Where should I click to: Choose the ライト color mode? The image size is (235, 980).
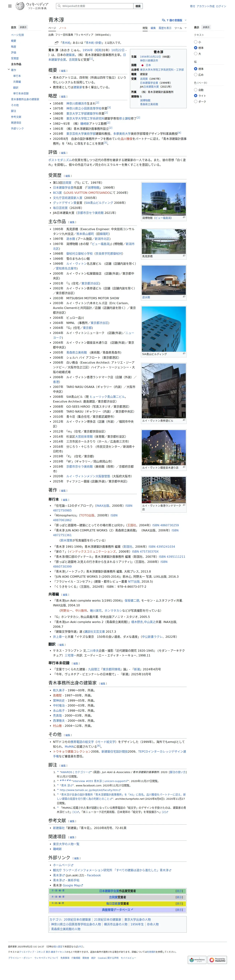point(195,95)
